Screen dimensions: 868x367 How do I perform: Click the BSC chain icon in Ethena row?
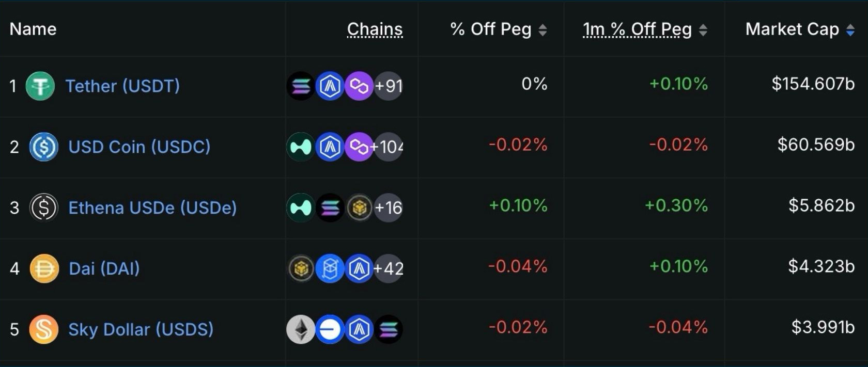pyautogui.click(x=359, y=208)
